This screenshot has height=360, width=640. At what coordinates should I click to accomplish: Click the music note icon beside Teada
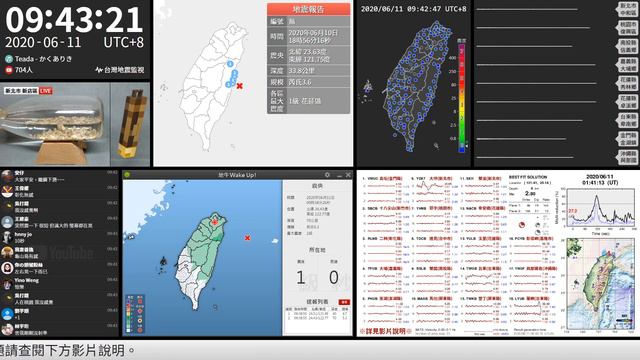click(x=9, y=59)
